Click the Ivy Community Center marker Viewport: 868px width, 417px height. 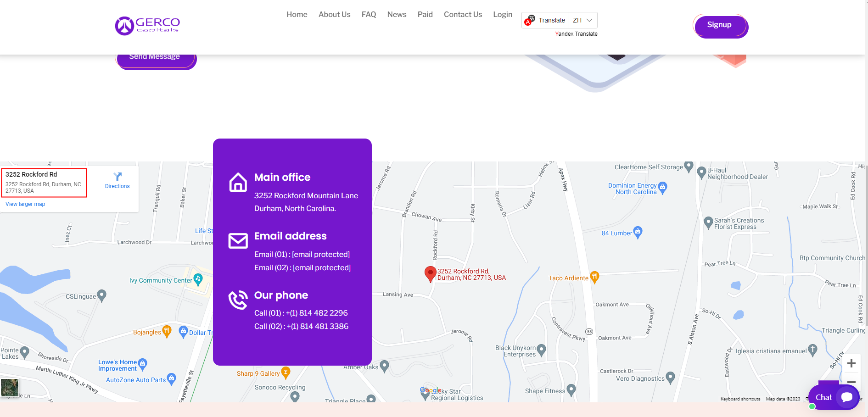click(198, 279)
